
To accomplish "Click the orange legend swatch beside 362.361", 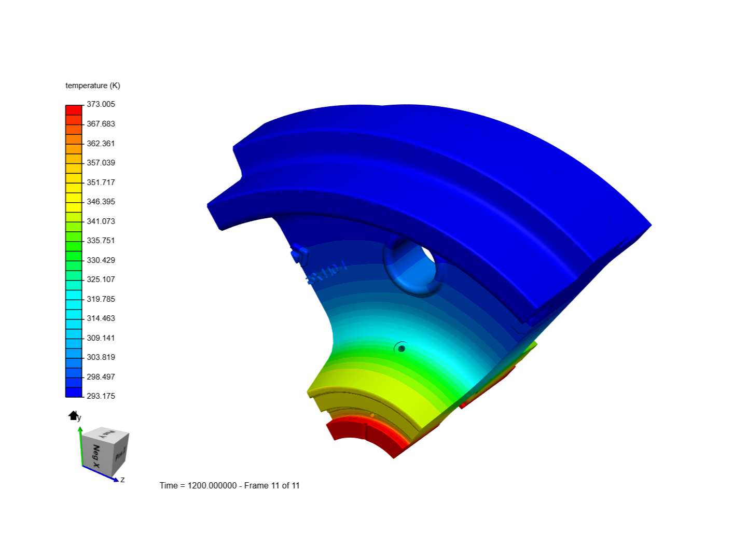I will pyautogui.click(x=74, y=139).
